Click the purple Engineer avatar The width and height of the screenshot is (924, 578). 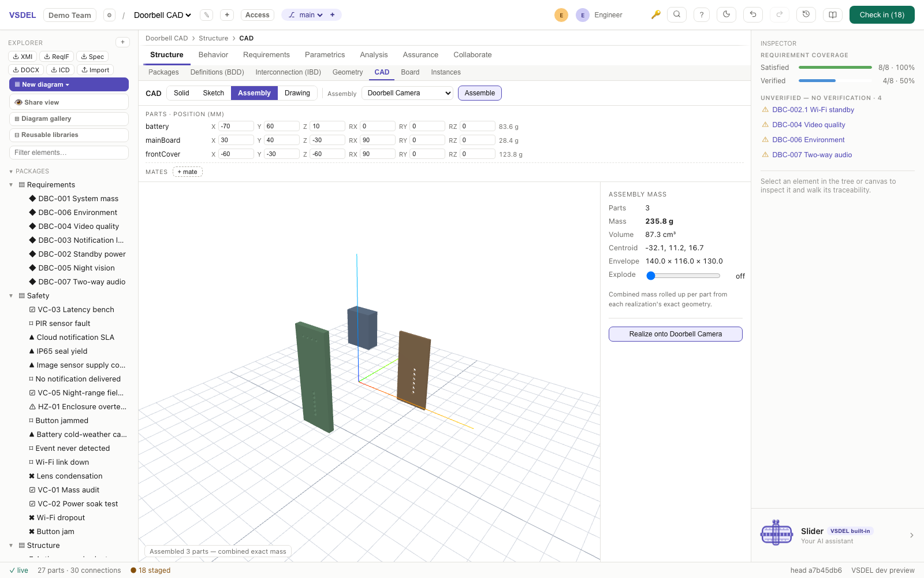click(583, 16)
